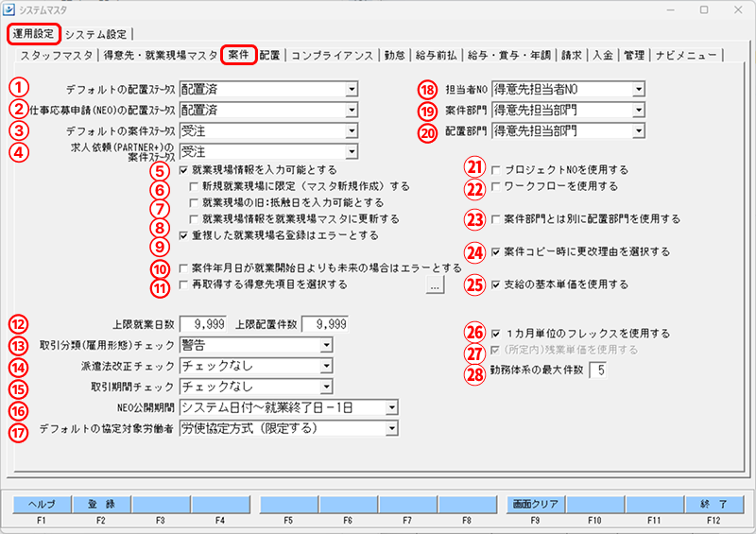Viewport: 756px width, 534px height.
Task: Open the ナビメニュー tab
Action: pyautogui.click(x=686, y=55)
